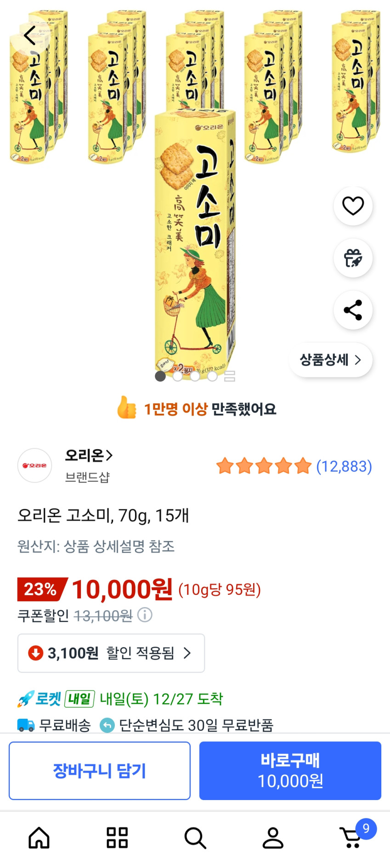Image resolution: width=390 pixels, height=868 pixels.
Task: Open the categories grid tab
Action: tap(117, 838)
